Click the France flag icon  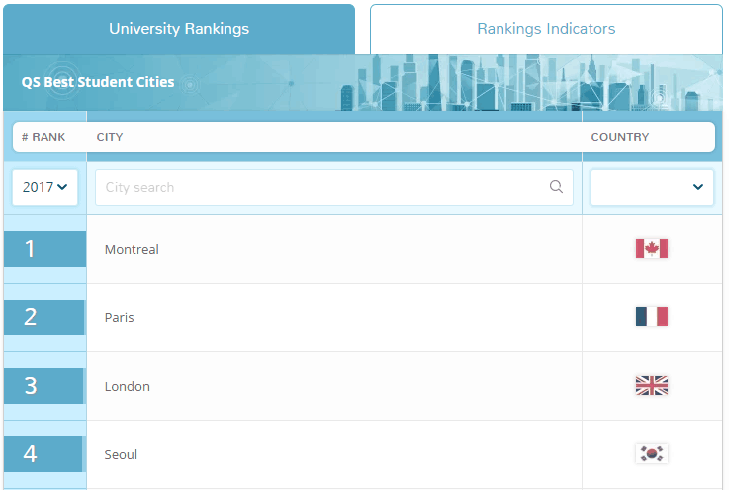click(x=652, y=317)
